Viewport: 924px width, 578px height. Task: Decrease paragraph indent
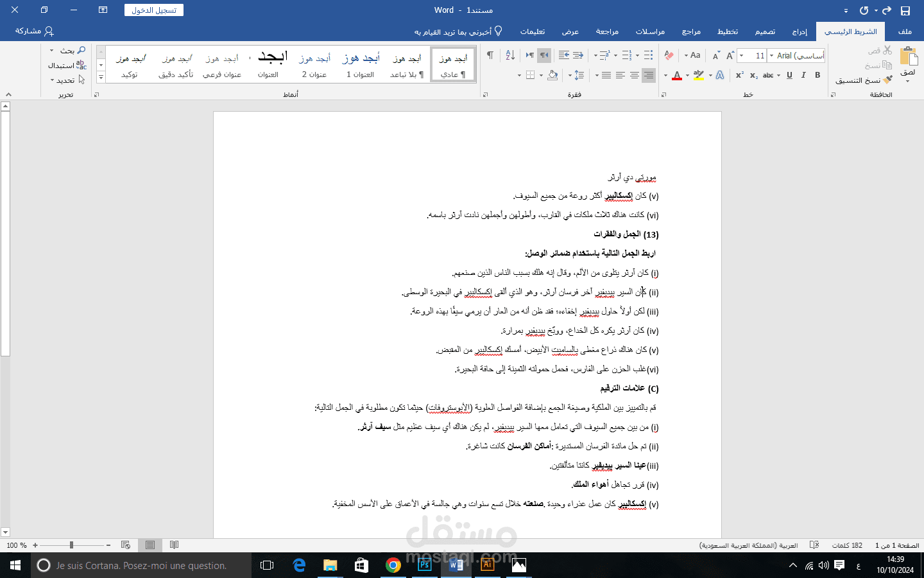click(578, 55)
